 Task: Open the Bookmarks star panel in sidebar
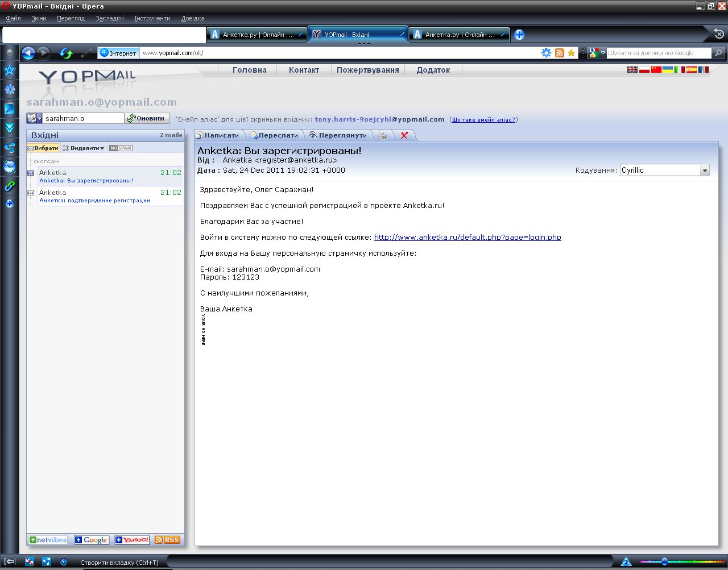point(10,70)
